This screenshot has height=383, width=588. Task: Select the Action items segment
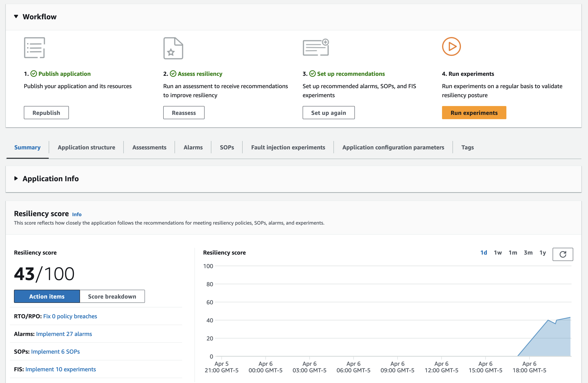point(47,296)
